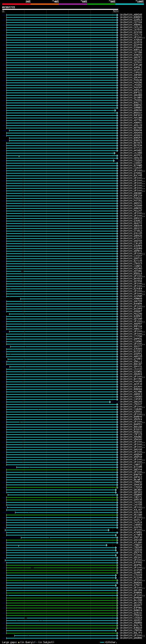Select hit label UniRef100_P61246

[x=131, y=314]
